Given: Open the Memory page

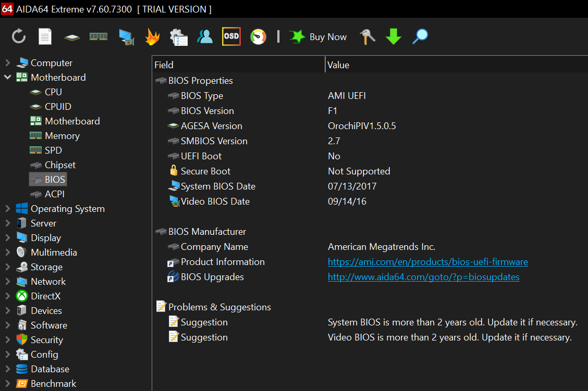Looking at the screenshot, I should 62,135.
